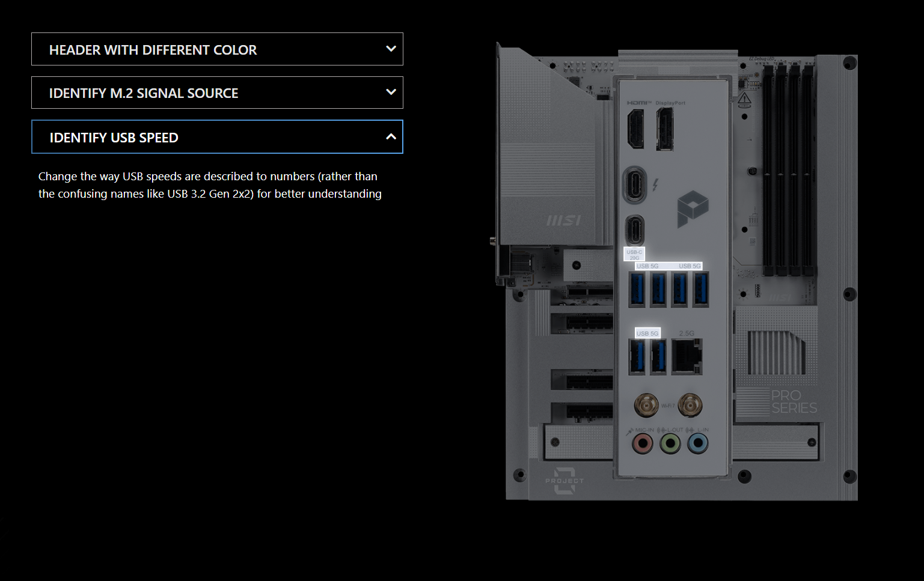
Task: Click the Identify M.2 Signal Source chevron
Action: pyautogui.click(x=391, y=93)
